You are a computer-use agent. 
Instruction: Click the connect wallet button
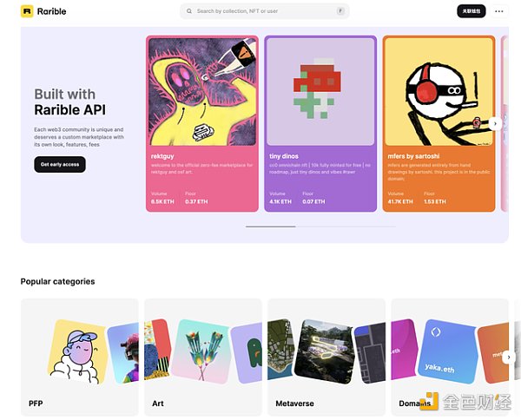click(x=472, y=11)
